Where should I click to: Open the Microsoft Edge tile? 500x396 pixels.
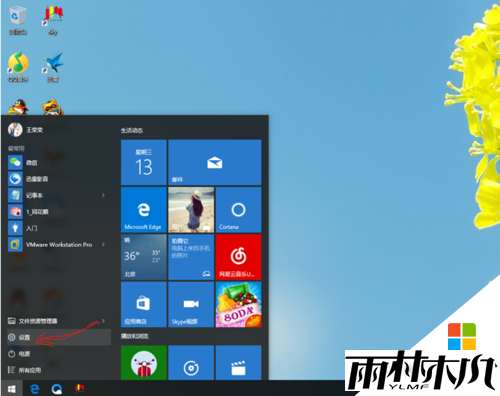[x=144, y=210]
